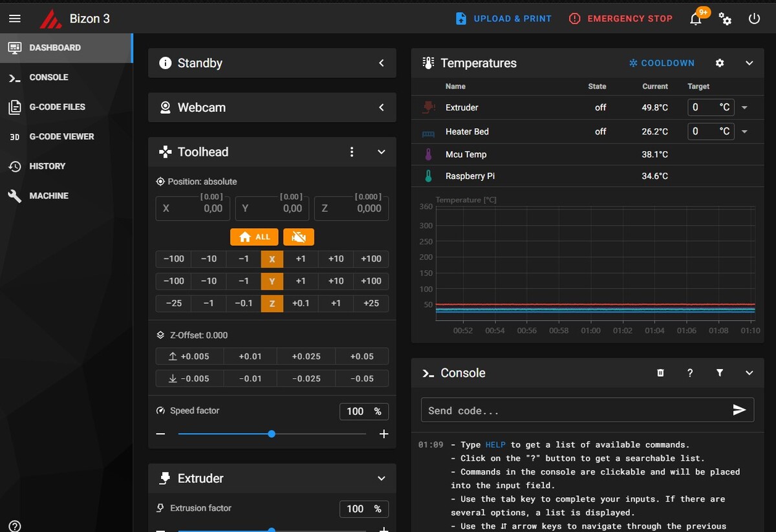
Task: Click the Send code input field
Action: click(574, 410)
